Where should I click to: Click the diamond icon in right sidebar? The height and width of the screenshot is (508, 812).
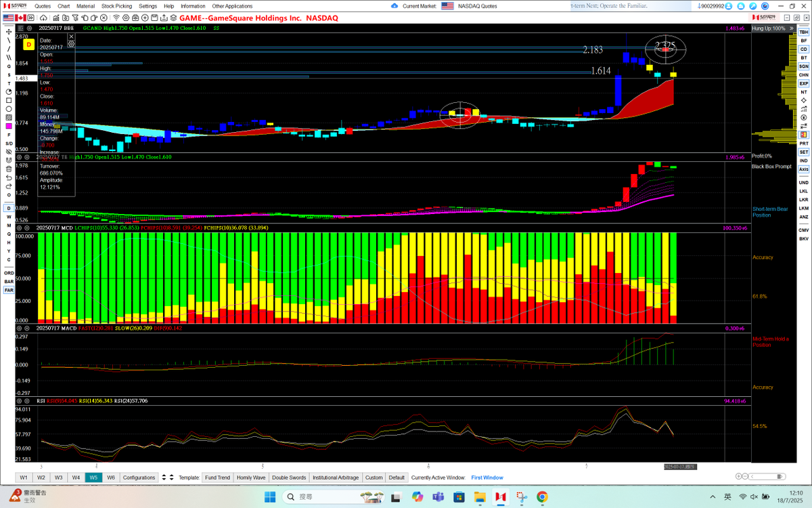(804, 100)
